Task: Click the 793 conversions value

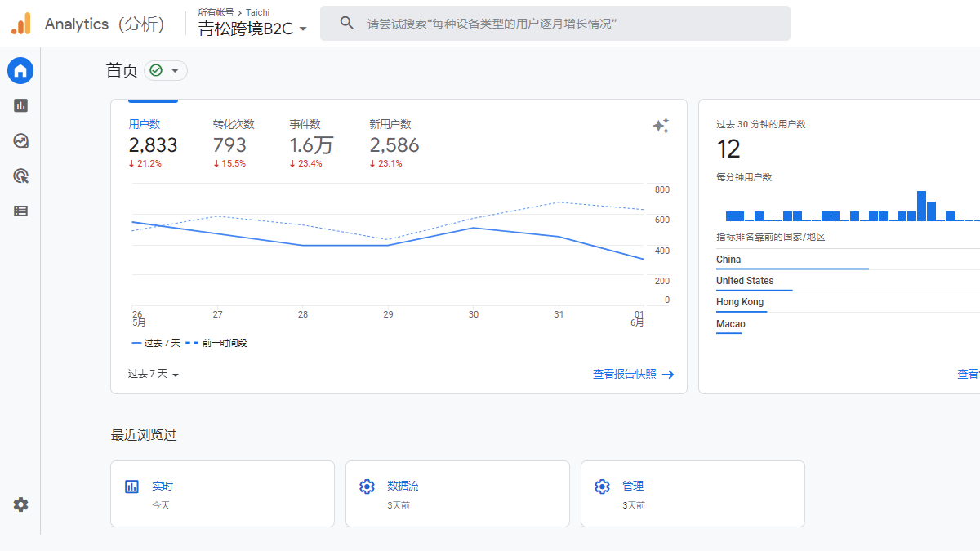Action: pyautogui.click(x=229, y=145)
